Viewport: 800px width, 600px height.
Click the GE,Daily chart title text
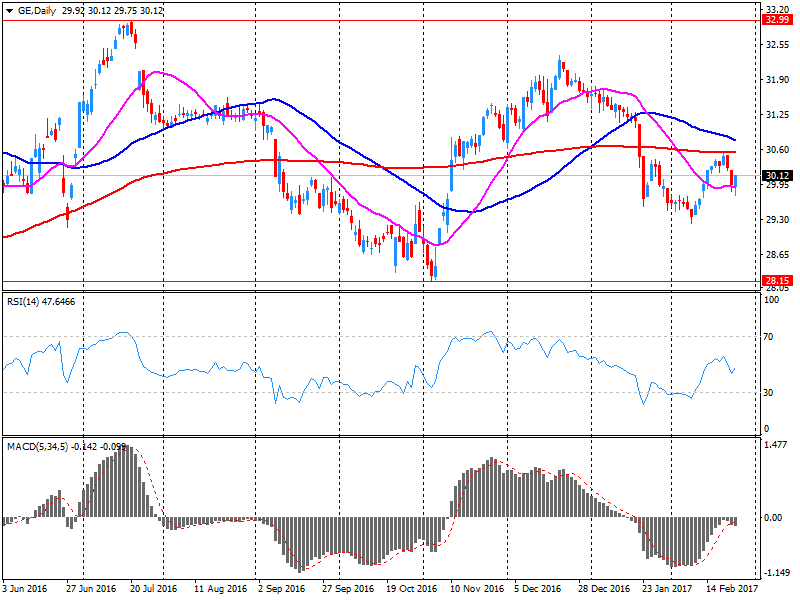click(37, 9)
